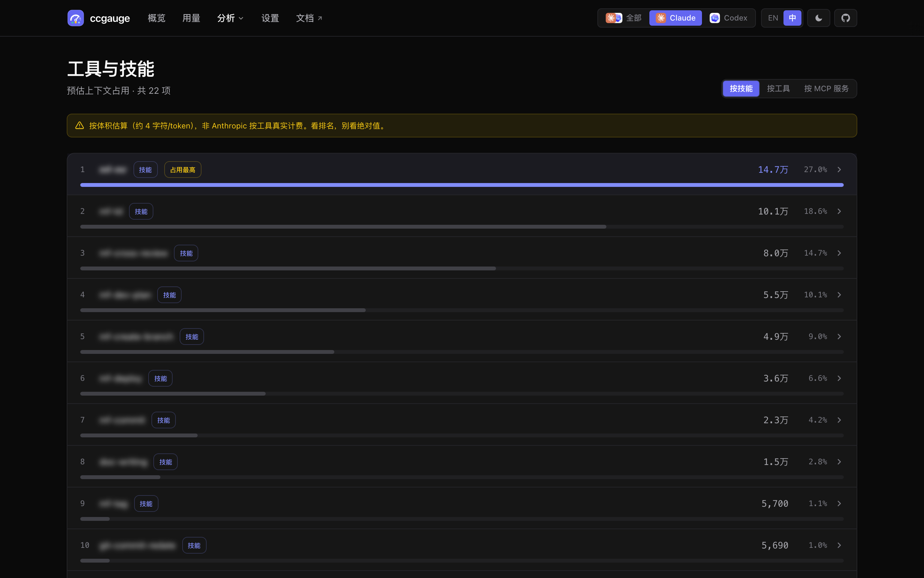Switch language to EN
924x578 pixels.
tap(773, 18)
